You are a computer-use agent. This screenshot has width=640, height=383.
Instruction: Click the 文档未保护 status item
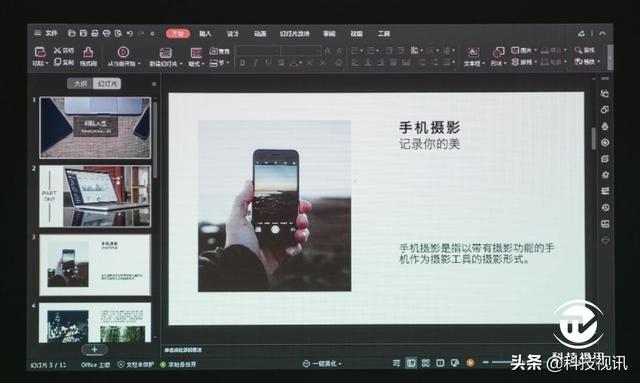point(136,364)
